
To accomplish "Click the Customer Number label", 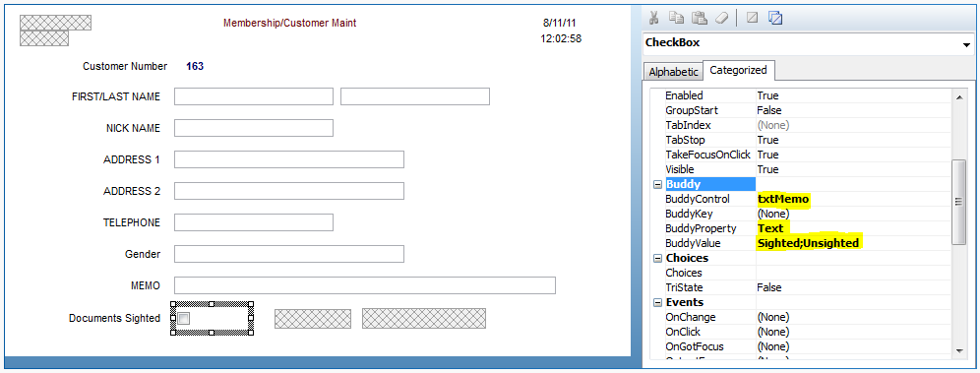I will (125, 66).
